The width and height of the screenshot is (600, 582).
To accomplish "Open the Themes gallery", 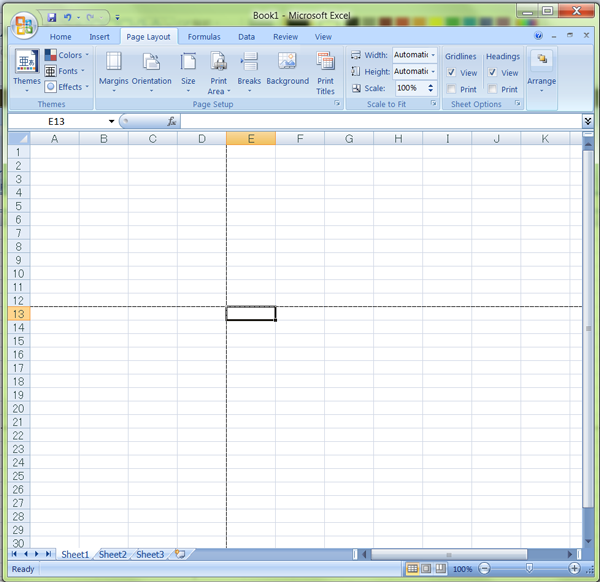I will pos(26,72).
